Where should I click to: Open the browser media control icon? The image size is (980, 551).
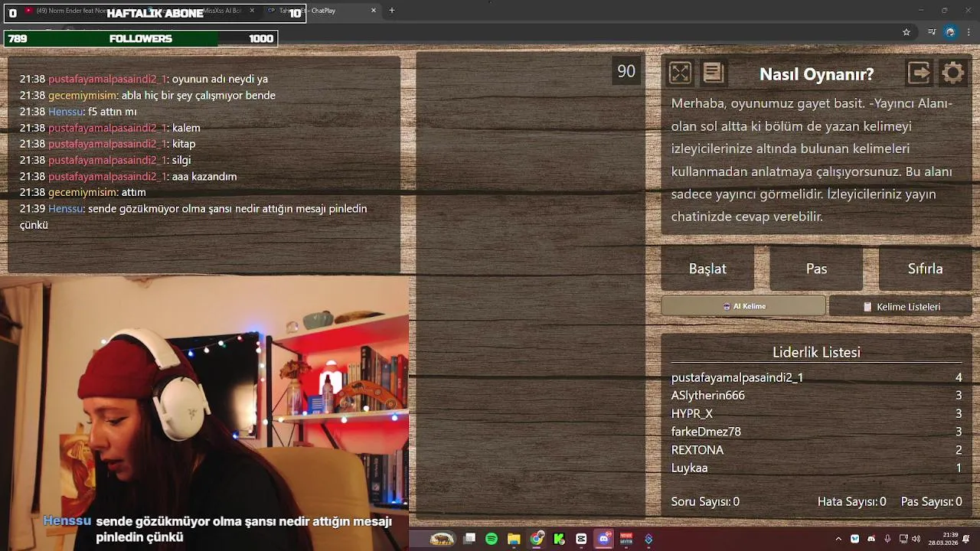tap(932, 32)
